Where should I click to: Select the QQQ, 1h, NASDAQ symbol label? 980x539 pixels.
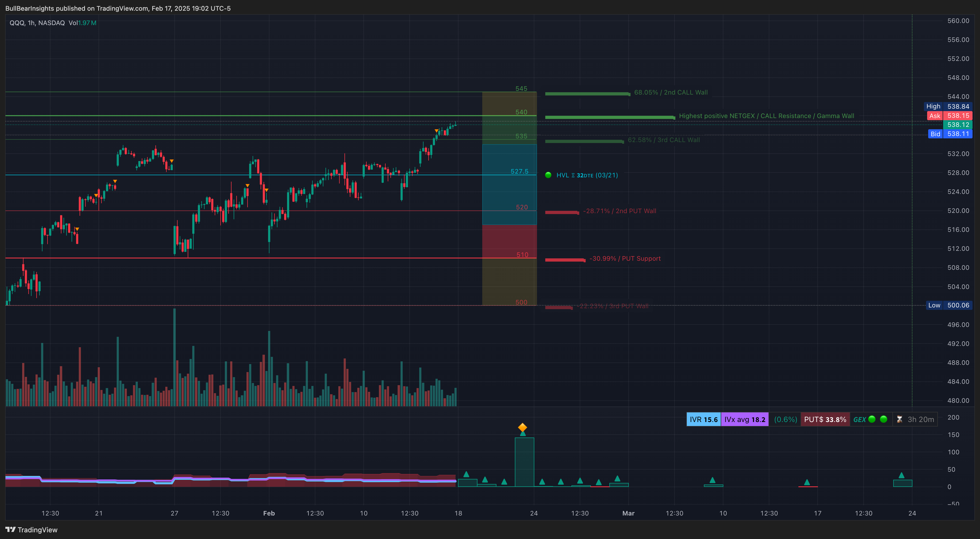[x=37, y=23]
